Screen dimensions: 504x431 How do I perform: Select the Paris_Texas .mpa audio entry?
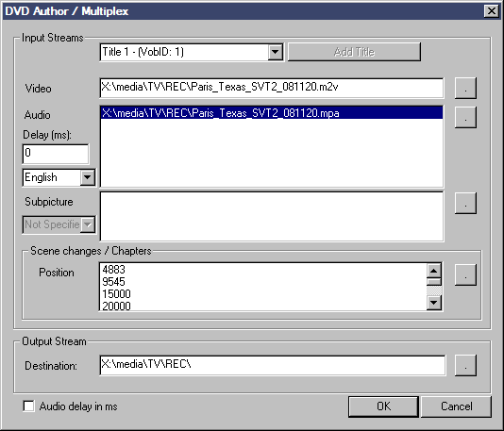[x=272, y=113]
